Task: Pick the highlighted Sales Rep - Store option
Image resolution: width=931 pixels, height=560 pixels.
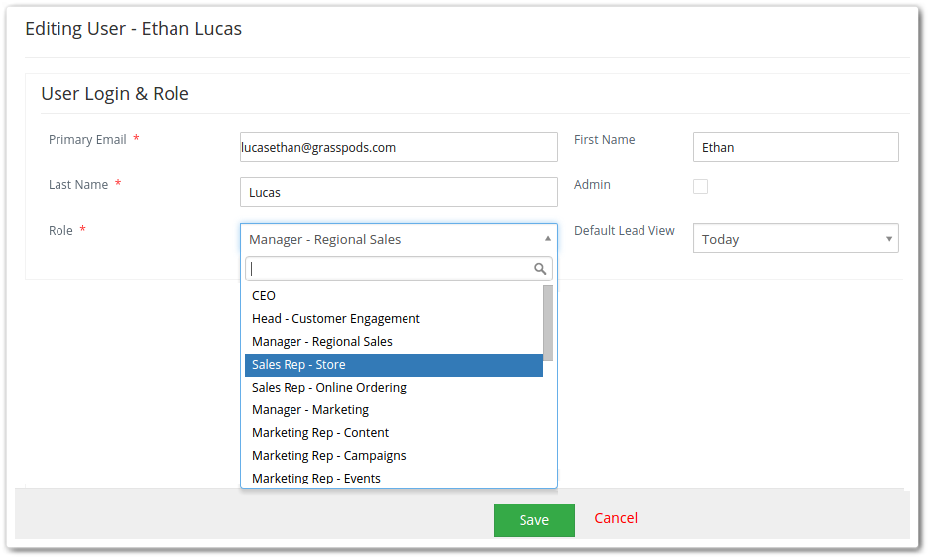Action: [394, 365]
